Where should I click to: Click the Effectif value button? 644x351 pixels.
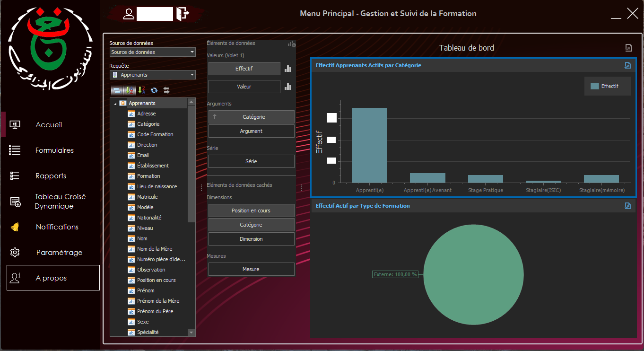244,69
